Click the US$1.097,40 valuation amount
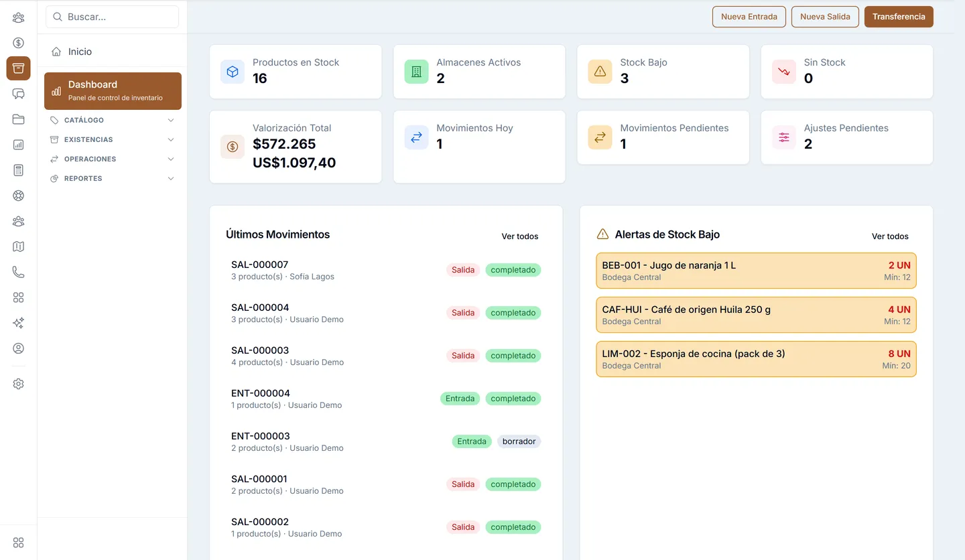This screenshot has width=965, height=560. 294,163
